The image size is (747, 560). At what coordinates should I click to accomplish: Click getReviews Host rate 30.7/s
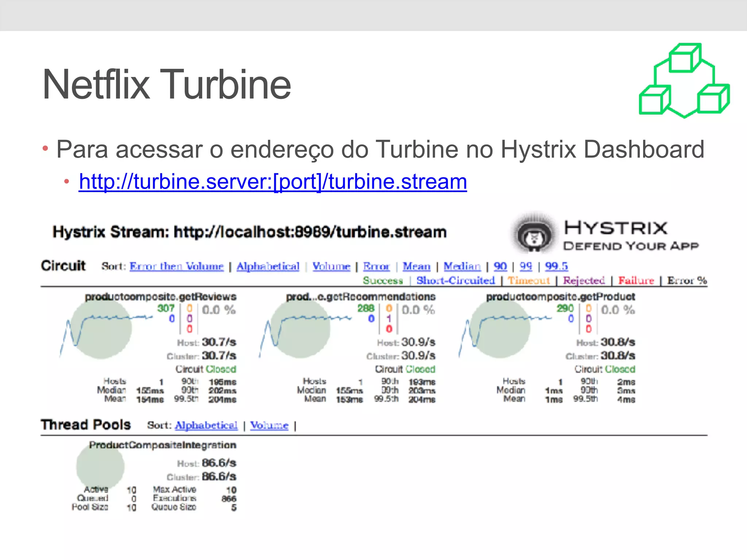pos(219,342)
